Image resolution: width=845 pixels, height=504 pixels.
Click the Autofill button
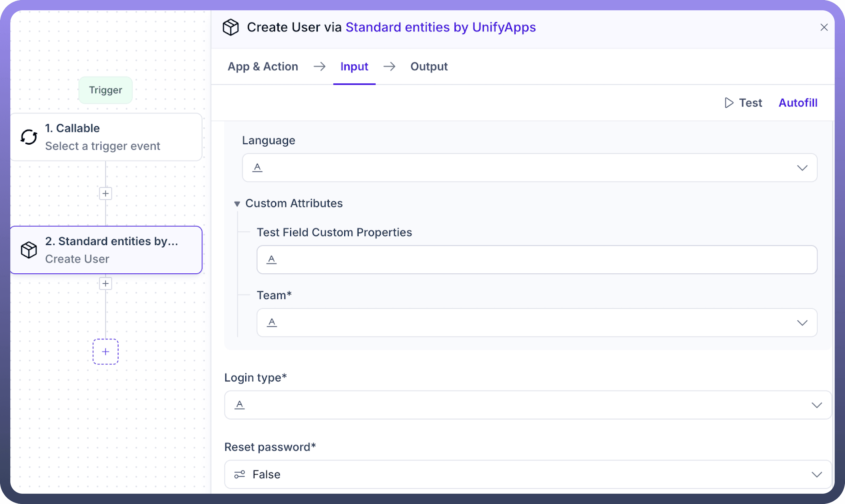pyautogui.click(x=798, y=102)
